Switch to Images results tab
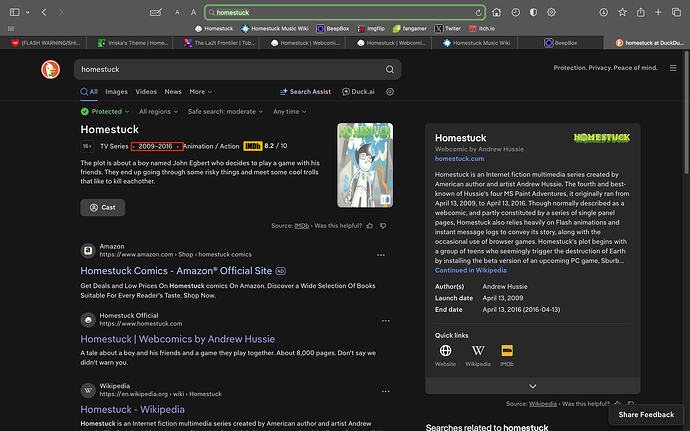The image size is (690, 431). pyautogui.click(x=116, y=92)
